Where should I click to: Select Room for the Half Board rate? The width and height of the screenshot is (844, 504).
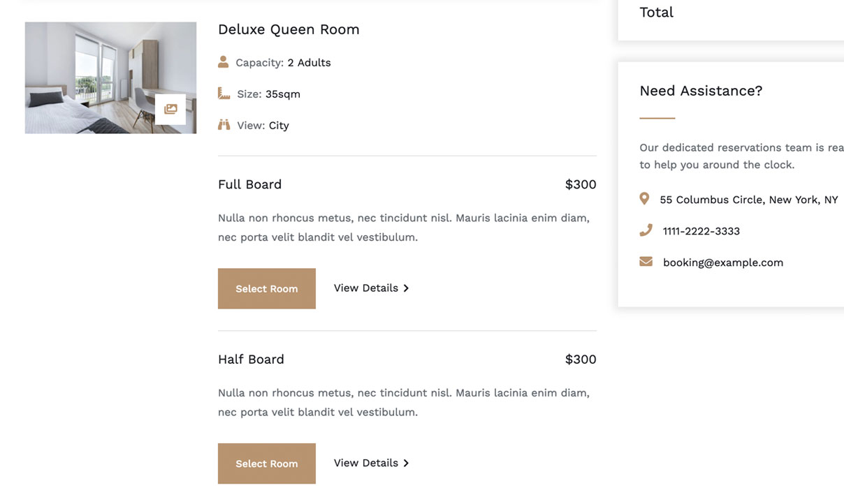(267, 464)
